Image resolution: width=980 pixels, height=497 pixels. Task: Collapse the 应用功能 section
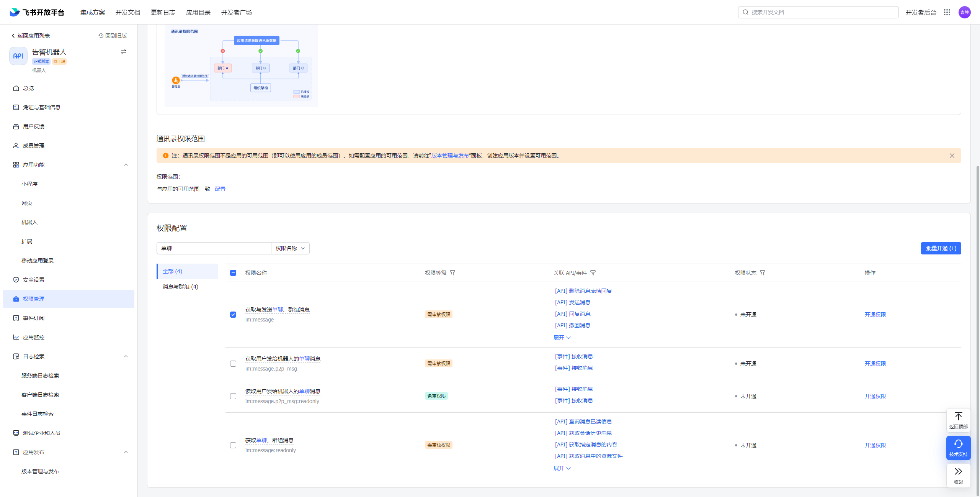126,165
